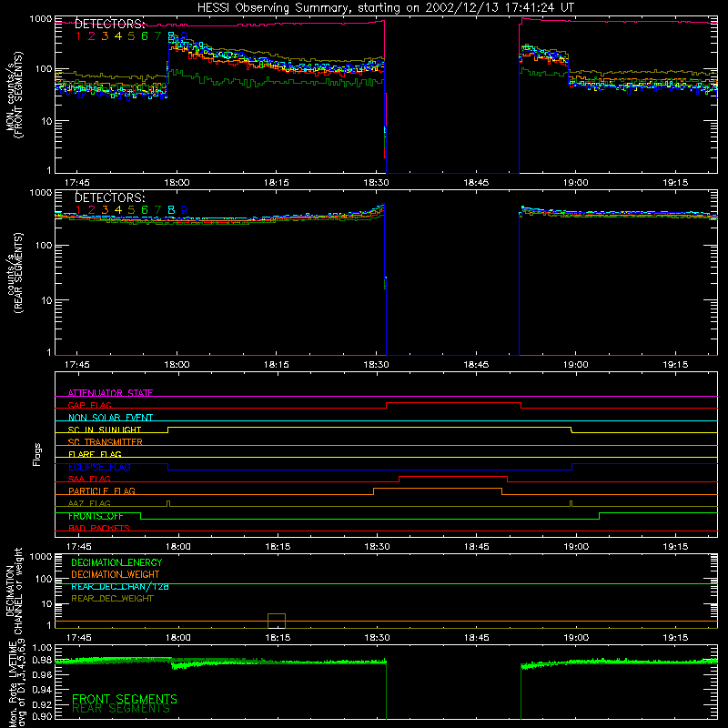Screen dimensions: 728x728
Task: Click the 17:45 tick label under rear segments plot
Action: click(x=77, y=365)
